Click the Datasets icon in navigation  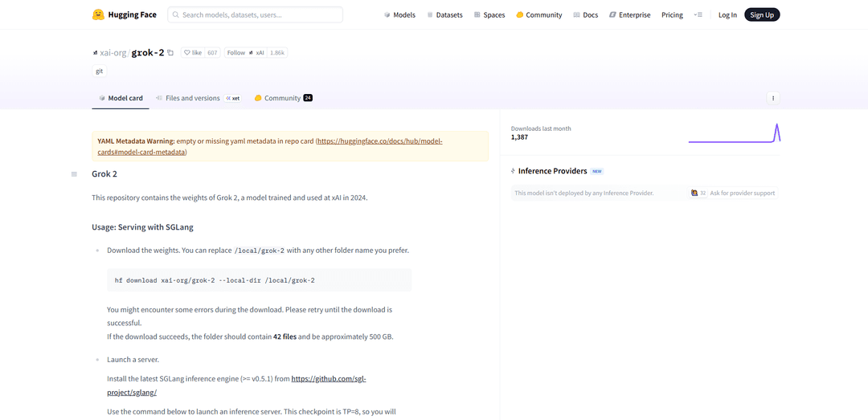[x=430, y=15]
